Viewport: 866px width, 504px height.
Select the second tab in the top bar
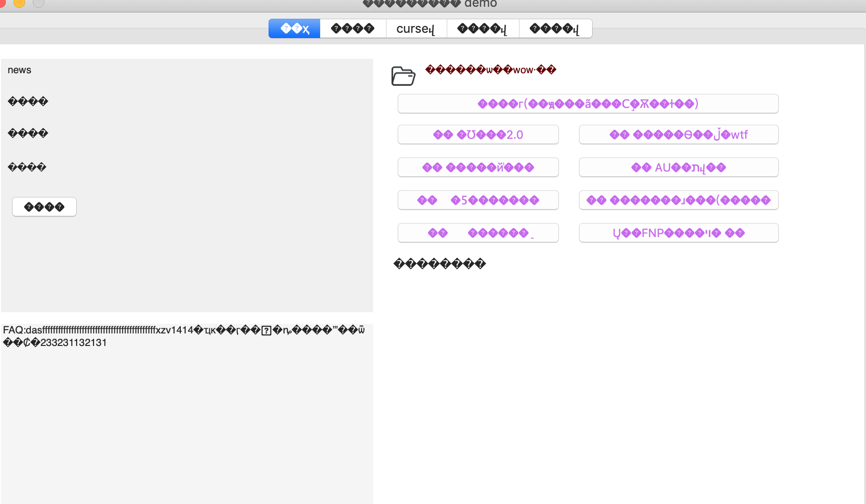tap(352, 28)
